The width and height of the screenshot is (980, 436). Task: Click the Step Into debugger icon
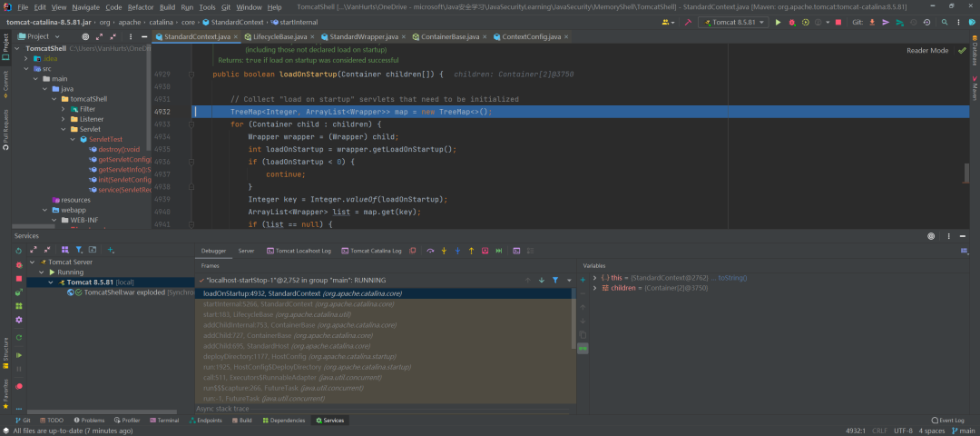click(x=444, y=251)
